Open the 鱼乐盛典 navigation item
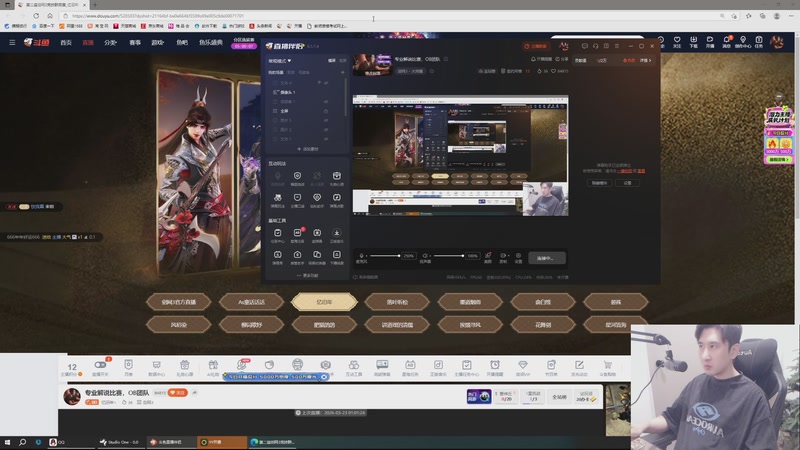 211,43
